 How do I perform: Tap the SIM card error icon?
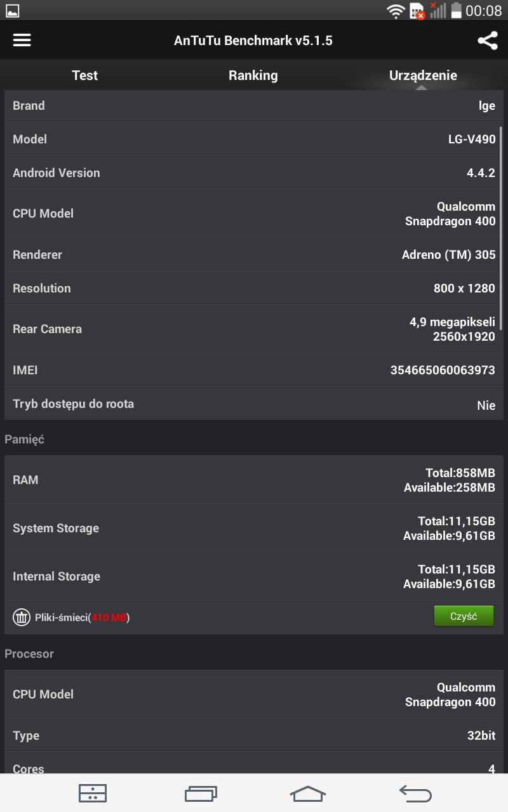[x=417, y=11]
